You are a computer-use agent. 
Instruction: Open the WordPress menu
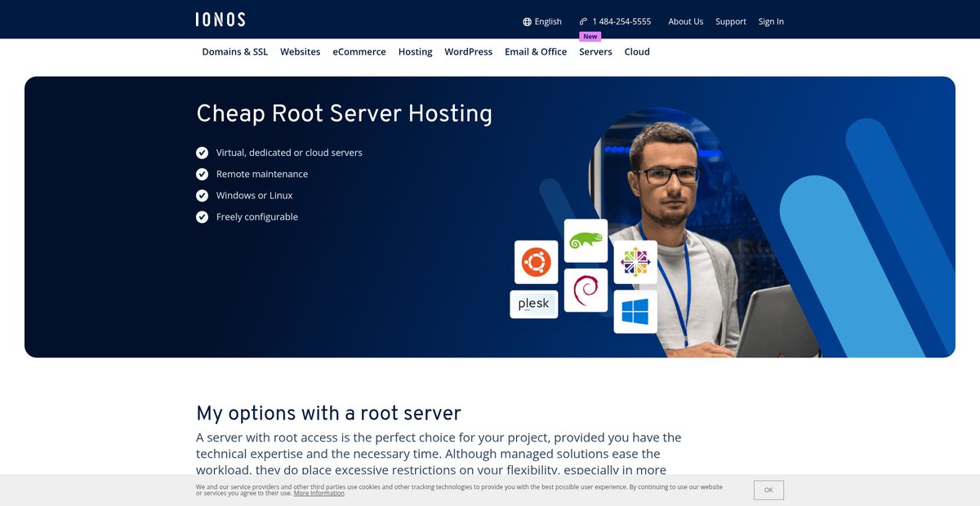click(x=469, y=51)
